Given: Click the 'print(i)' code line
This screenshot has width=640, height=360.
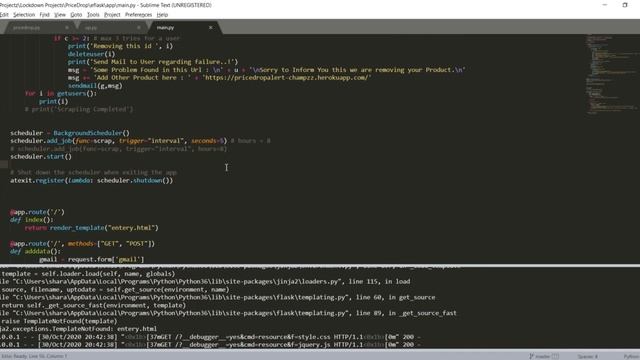Looking at the screenshot, I should (53, 102).
